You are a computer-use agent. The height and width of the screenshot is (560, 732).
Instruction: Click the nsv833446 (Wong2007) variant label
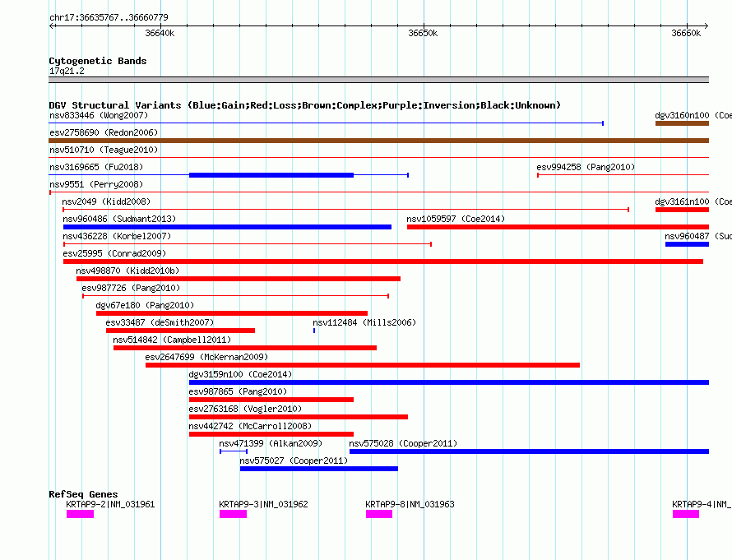click(99, 115)
